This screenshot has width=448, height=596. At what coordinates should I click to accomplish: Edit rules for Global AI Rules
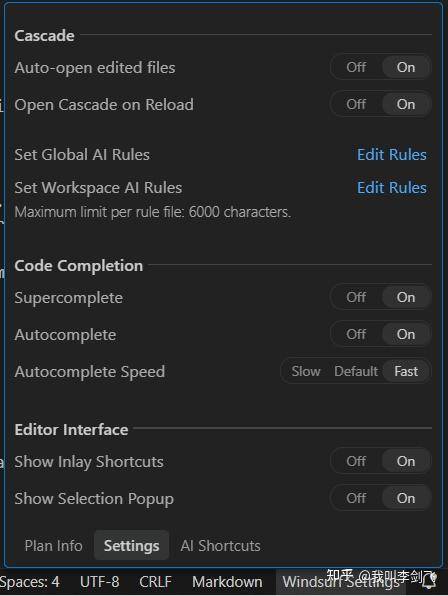(x=391, y=154)
